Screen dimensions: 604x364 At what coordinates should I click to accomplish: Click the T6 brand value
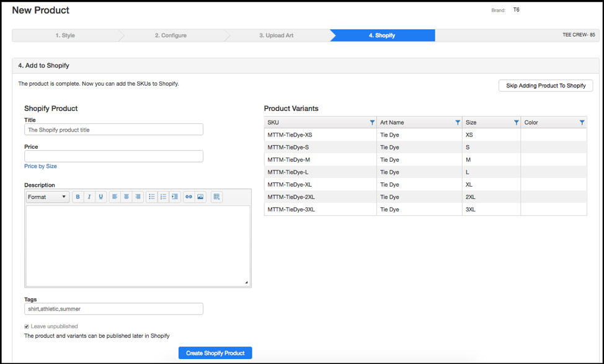516,10
